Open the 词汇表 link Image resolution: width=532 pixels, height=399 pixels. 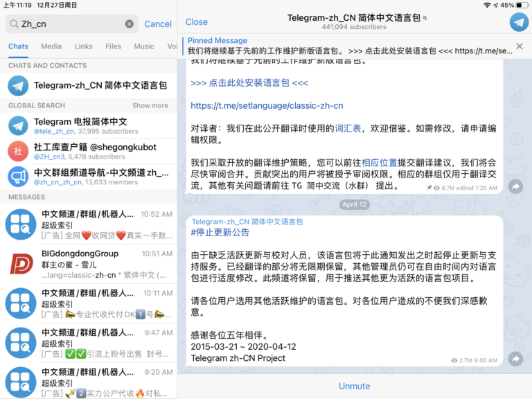click(348, 128)
